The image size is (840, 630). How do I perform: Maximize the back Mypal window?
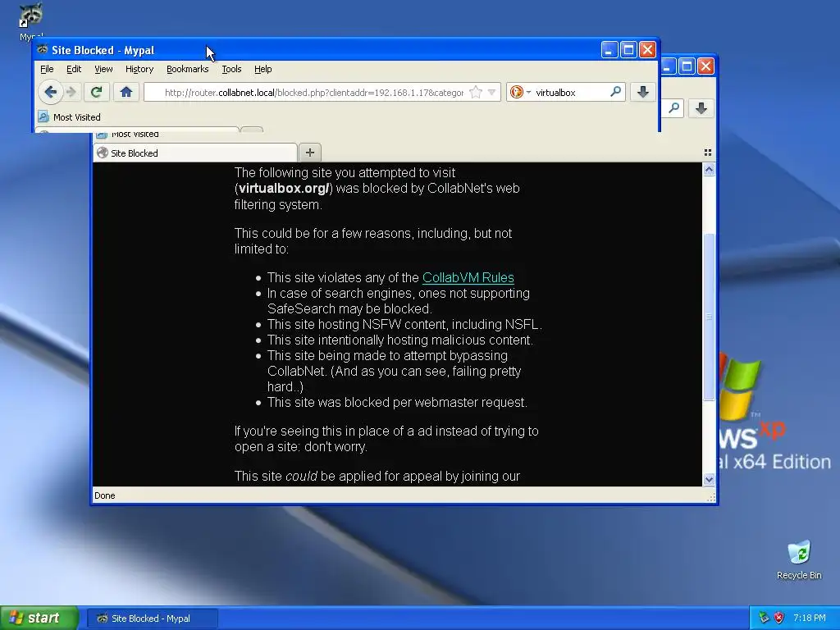pos(687,66)
